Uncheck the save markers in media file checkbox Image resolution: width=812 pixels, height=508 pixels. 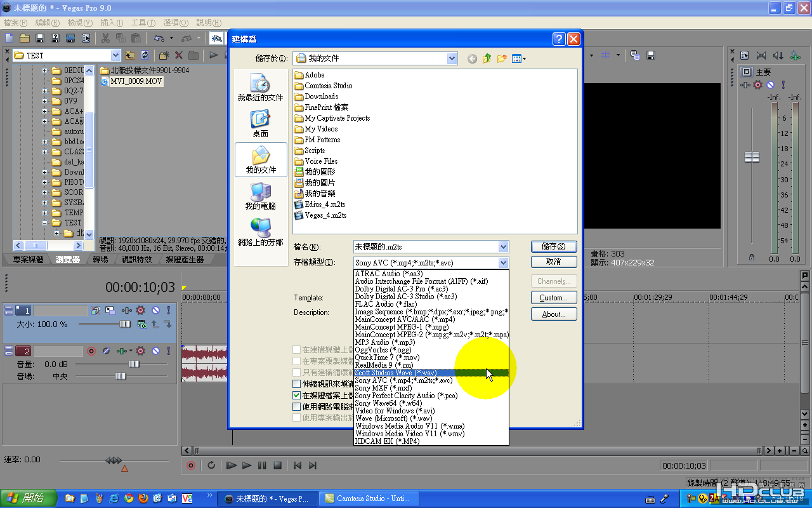point(296,395)
